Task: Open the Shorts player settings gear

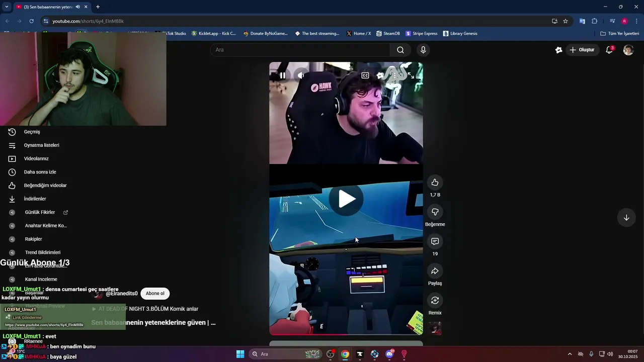Action: point(380,75)
